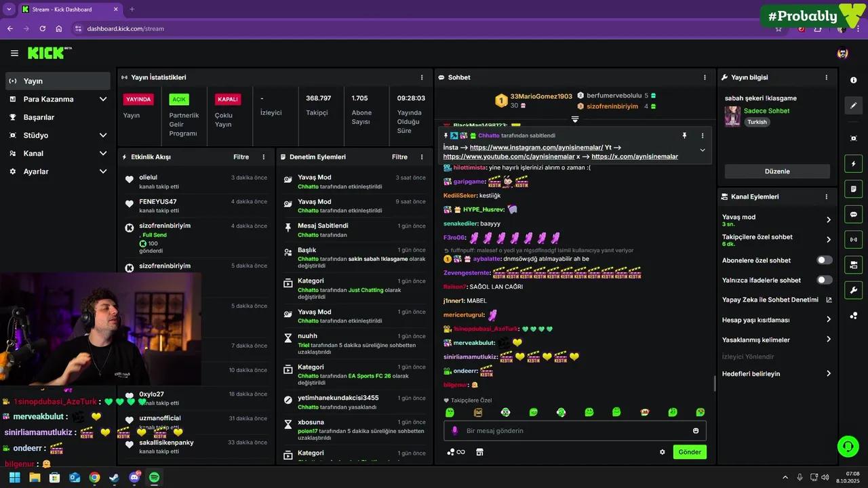Screen dimensions: 868x488
Task: Click the document notes icon in right rail
Action: pyautogui.click(x=853, y=188)
